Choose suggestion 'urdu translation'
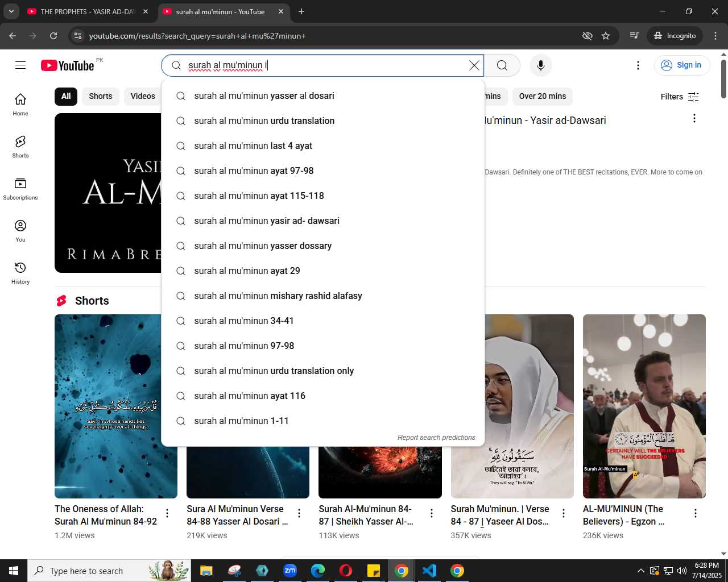 coord(323,121)
